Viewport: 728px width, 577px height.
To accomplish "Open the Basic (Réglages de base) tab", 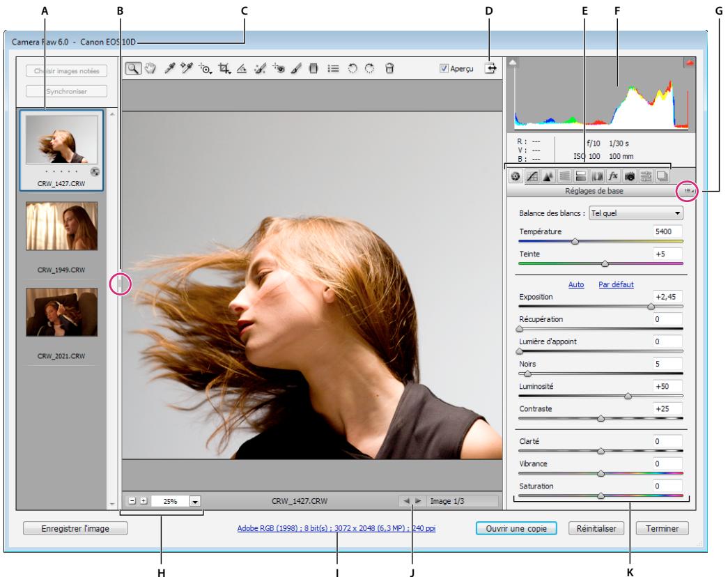I will coord(516,176).
